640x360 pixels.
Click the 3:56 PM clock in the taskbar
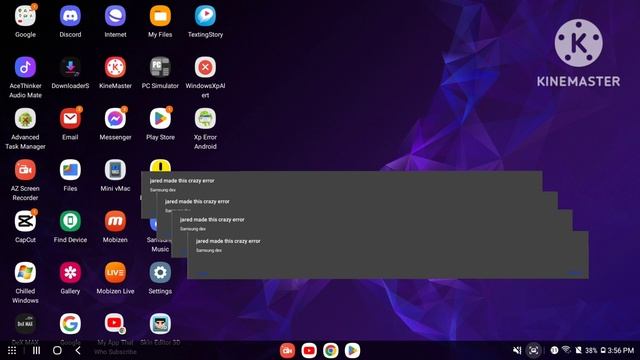[x=621, y=351]
